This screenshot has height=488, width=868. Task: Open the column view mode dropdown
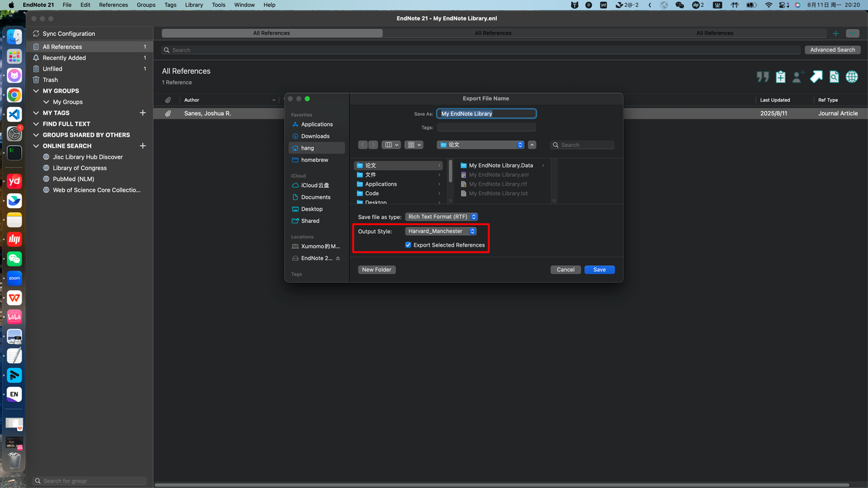click(x=391, y=144)
